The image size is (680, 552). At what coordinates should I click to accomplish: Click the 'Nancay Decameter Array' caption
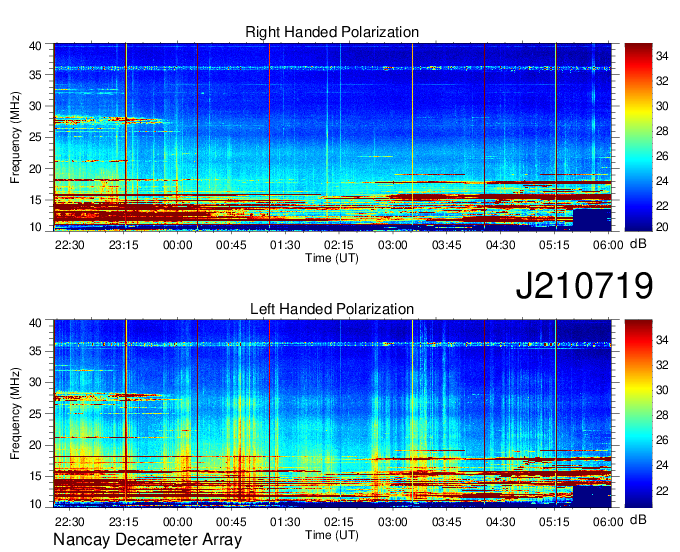[x=147, y=540]
